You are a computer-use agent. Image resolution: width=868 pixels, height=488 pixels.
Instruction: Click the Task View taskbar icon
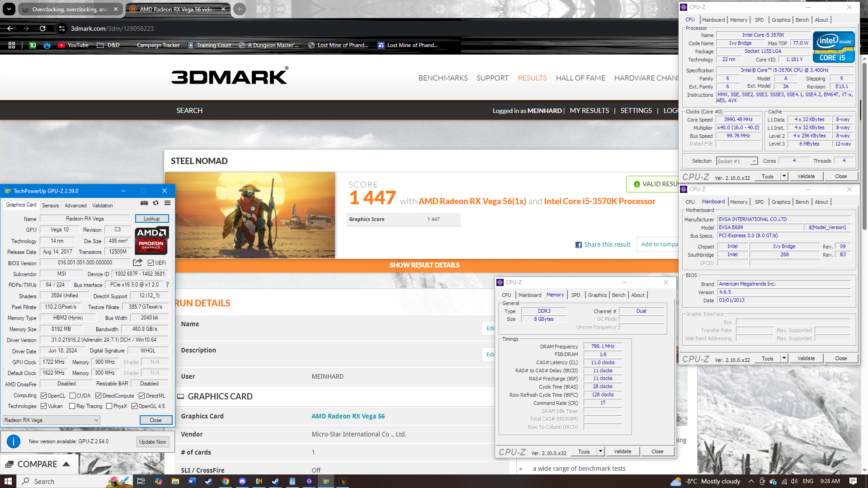tap(141, 481)
